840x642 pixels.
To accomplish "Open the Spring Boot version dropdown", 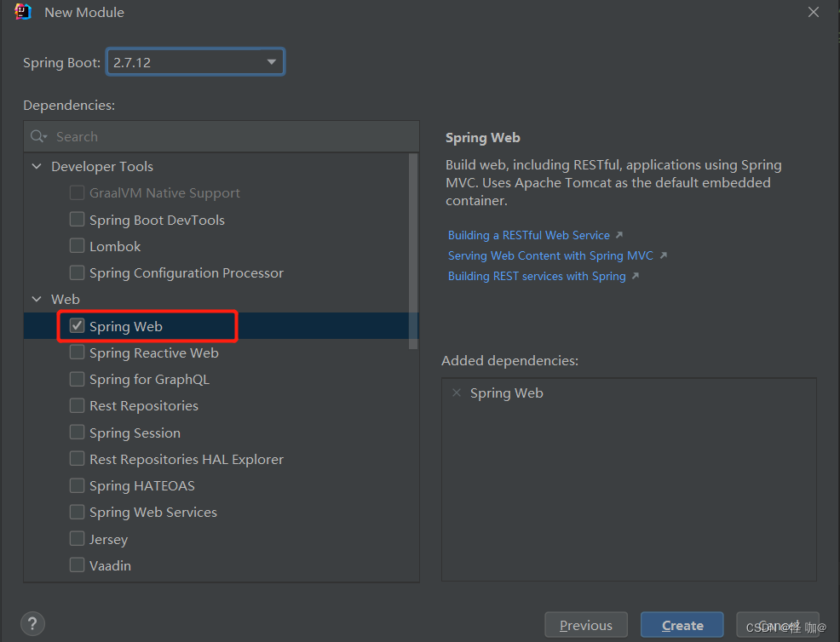I will (x=196, y=62).
